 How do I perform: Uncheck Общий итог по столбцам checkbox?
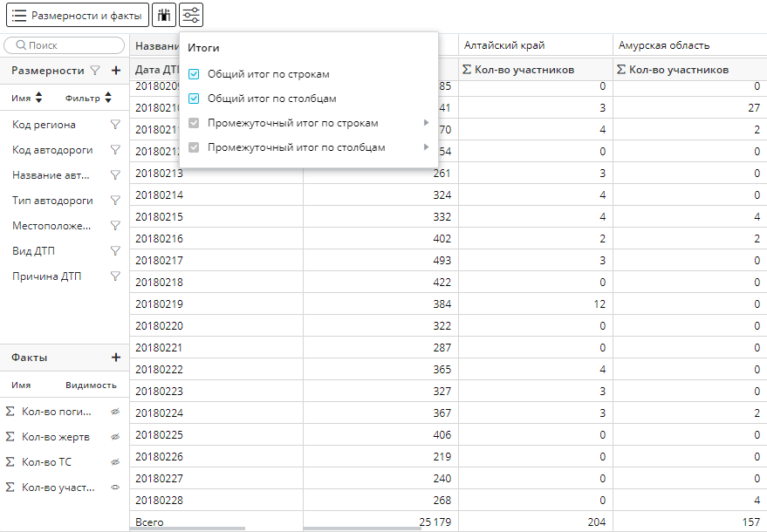point(195,99)
